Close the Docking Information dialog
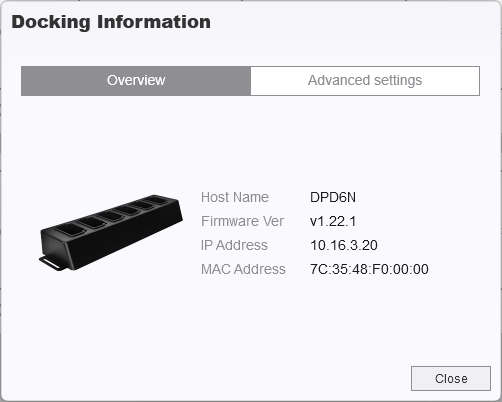502x402 pixels. [451, 378]
